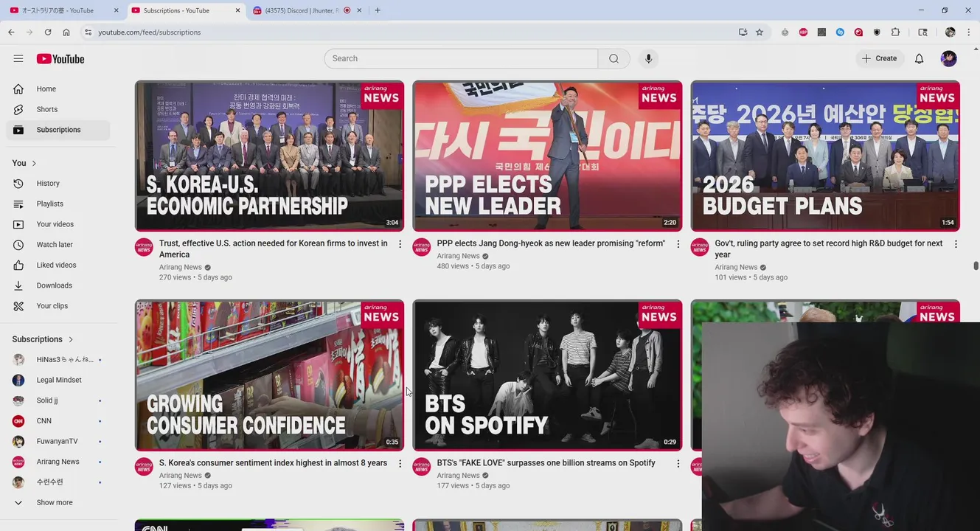Open Your clips in sidebar
Viewport: 980px width, 531px height.
[58, 305]
